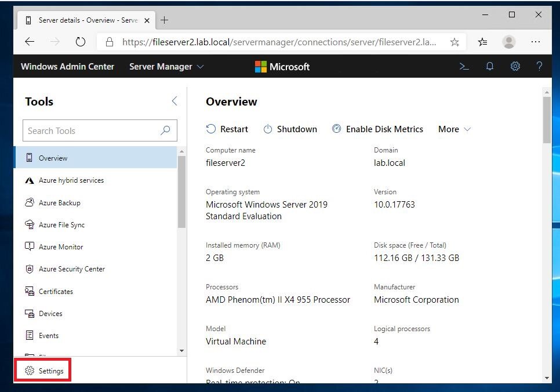
Task: Open Settings at bottom of Tools panel
Action: pos(43,371)
